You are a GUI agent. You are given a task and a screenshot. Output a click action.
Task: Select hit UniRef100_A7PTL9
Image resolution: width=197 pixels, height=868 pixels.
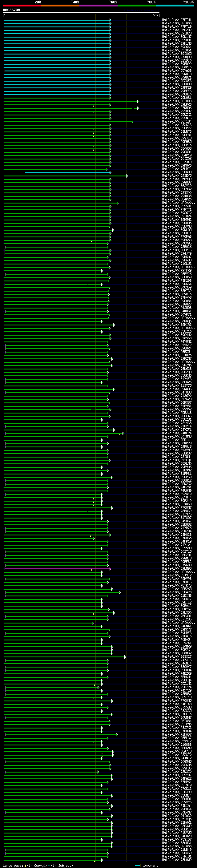pyautogui.click(x=177, y=26)
